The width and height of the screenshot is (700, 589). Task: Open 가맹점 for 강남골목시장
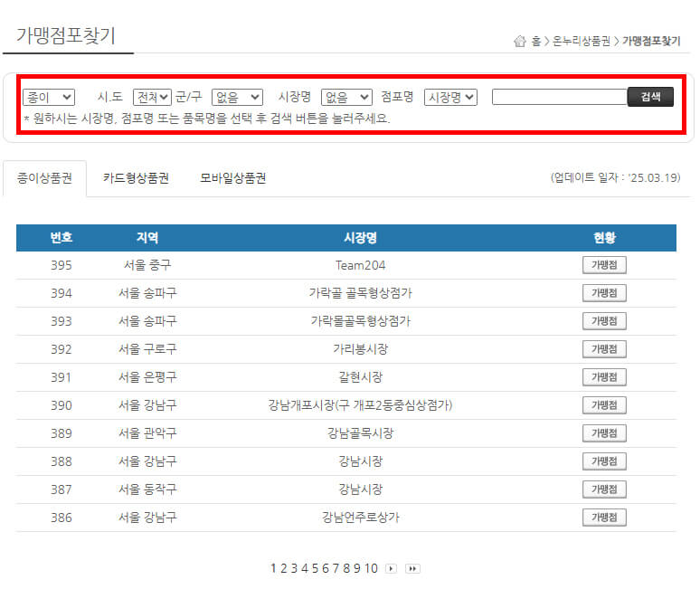point(604,433)
